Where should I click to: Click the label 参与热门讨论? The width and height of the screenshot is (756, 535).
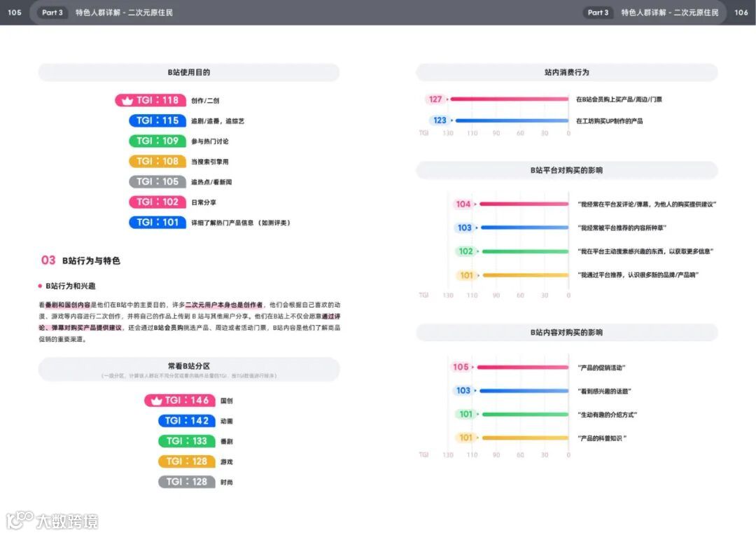point(210,141)
